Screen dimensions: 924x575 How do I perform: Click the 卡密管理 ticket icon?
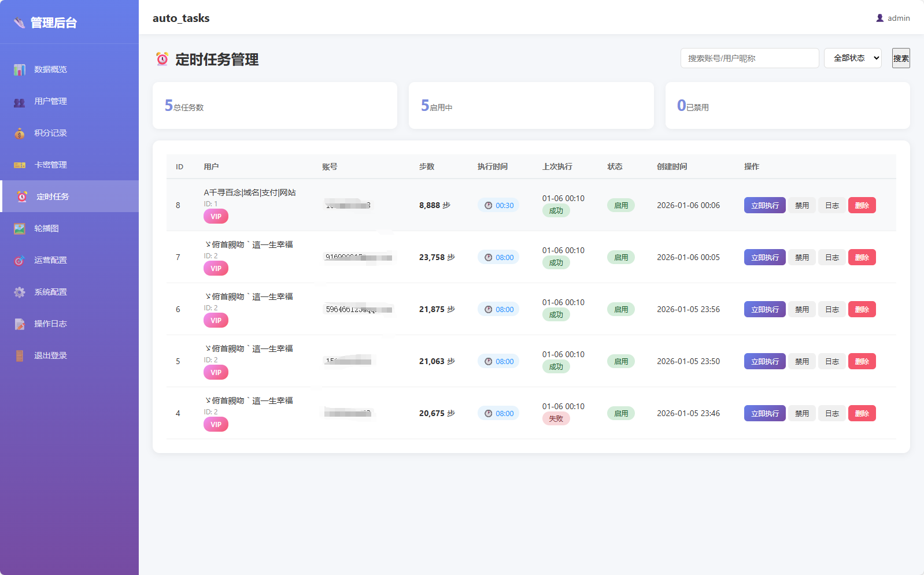20,165
